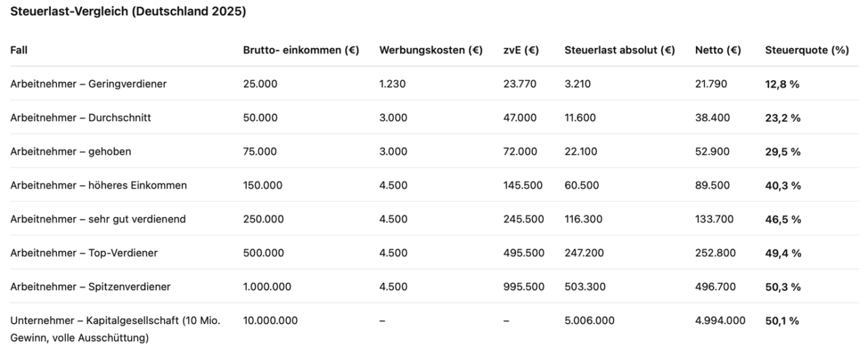This screenshot has width=868, height=356.
Task: Click the Steuerlast absolut column header
Action: pyautogui.click(x=619, y=50)
